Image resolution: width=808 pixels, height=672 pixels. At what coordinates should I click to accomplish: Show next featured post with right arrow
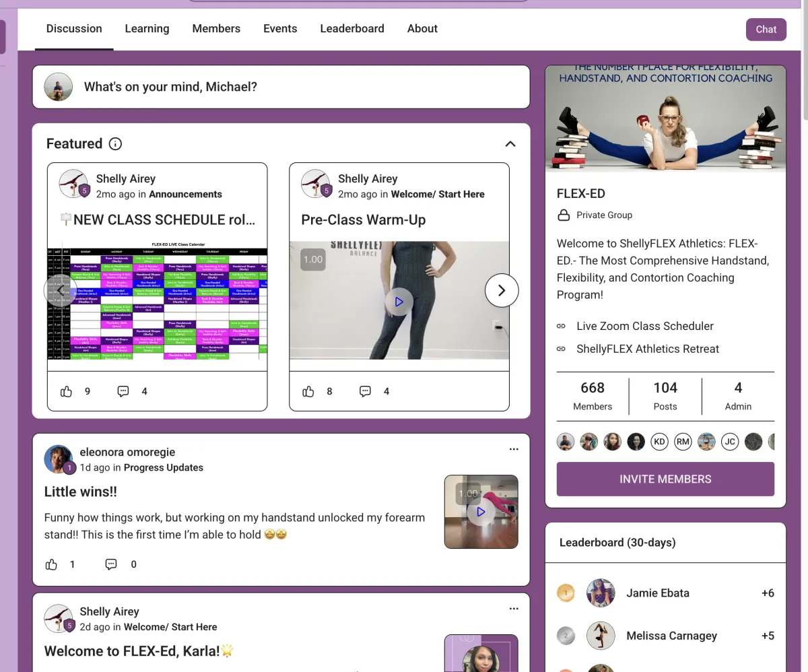[x=502, y=290]
